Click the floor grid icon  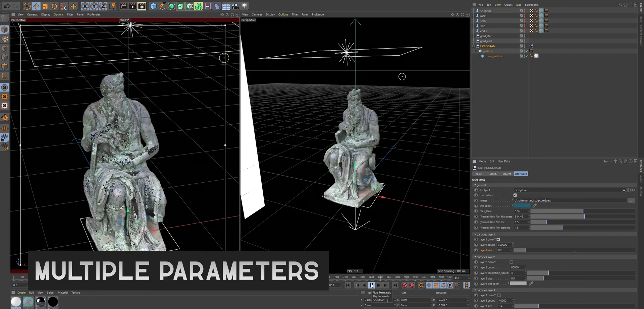click(x=226, y=6)
